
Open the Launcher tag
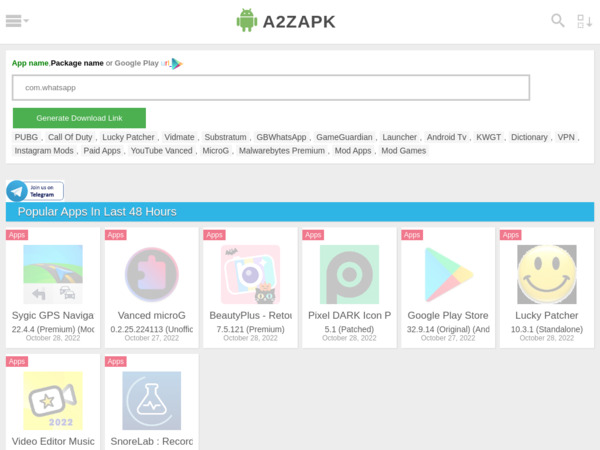point(399,137)
